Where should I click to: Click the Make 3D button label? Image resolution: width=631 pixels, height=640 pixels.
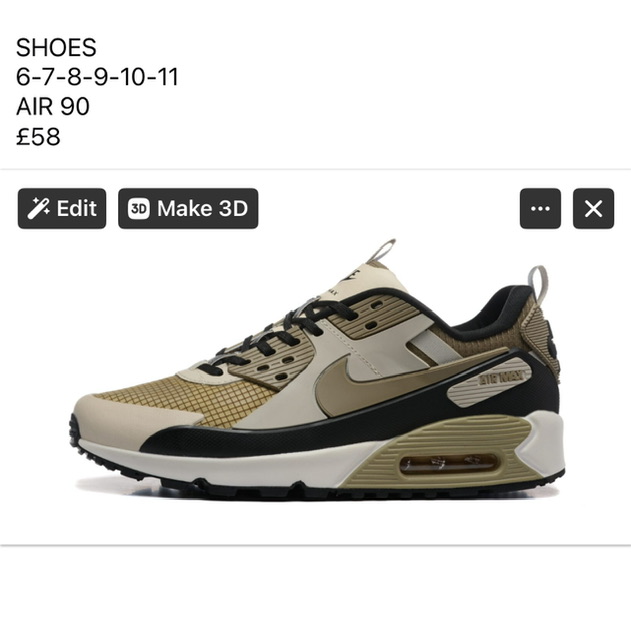pyautogui.click(x=202, y=209)
